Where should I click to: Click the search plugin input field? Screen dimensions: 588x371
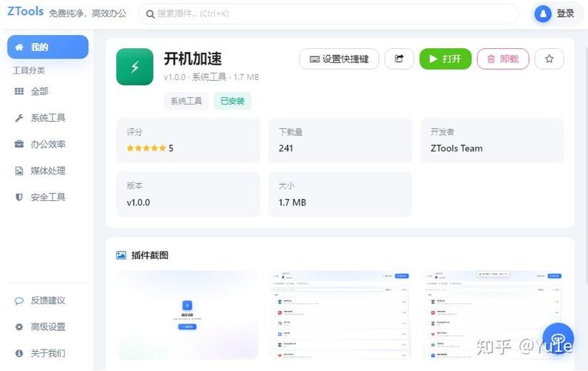(x=328, y=14)
